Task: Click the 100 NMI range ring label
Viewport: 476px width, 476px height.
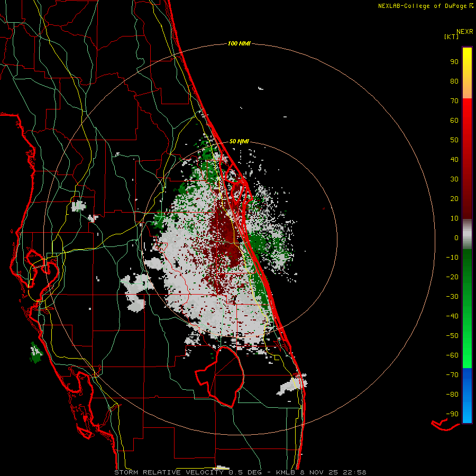Action: (239, 43)
